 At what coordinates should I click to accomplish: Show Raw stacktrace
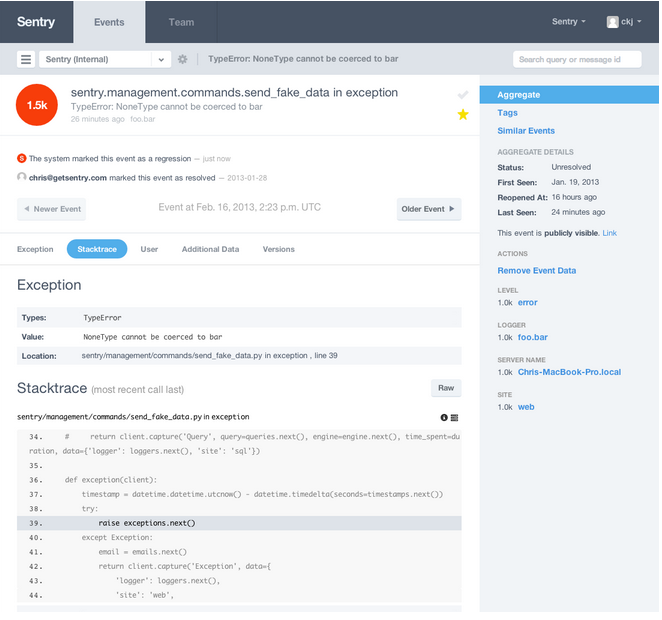[446, 388]
